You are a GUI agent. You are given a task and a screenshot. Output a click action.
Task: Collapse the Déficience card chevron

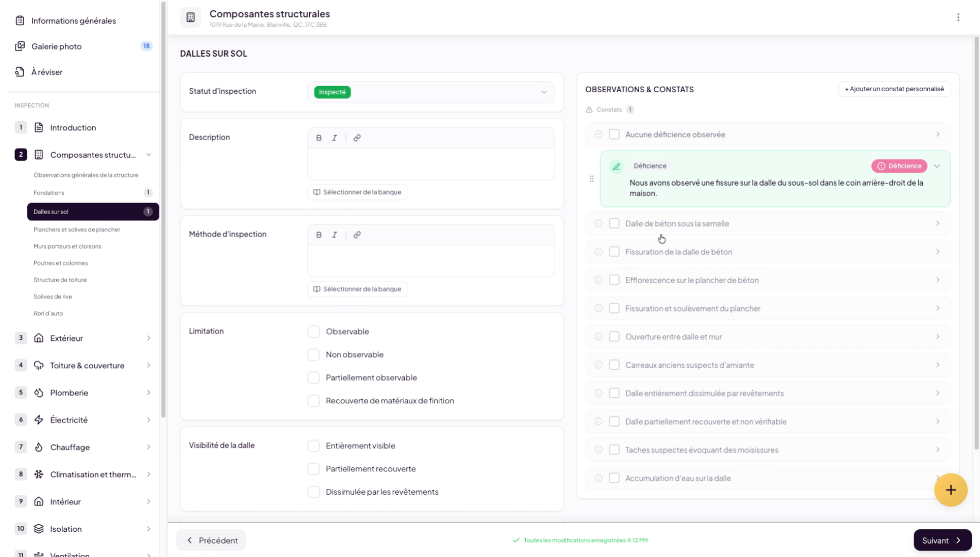point(937,166)
